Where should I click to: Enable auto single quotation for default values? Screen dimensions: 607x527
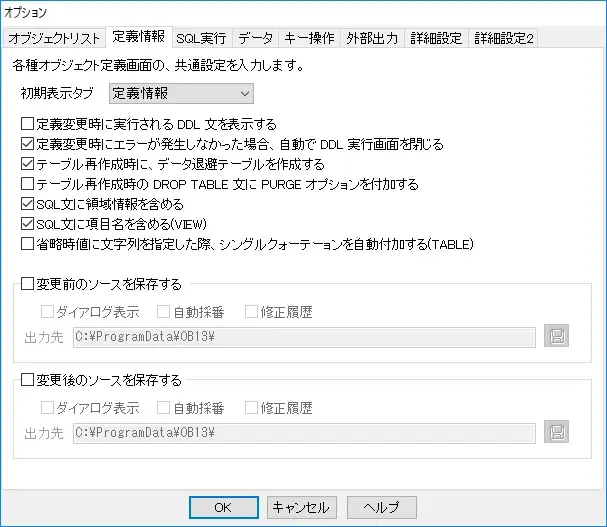coord(28,243)
